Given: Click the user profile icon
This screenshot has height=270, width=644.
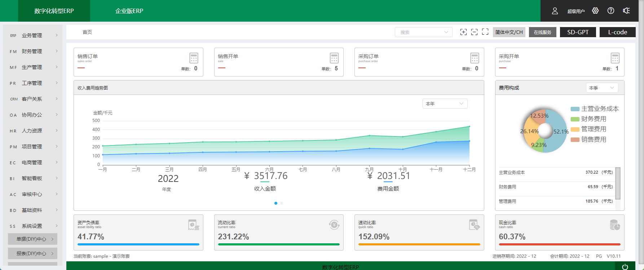Looking at the screenshot, I should [555, 11].
